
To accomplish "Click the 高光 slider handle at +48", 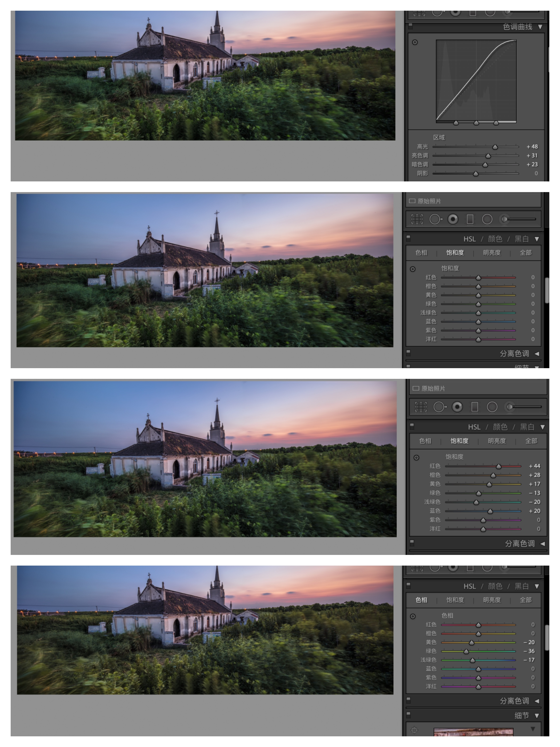I will 495,147.
